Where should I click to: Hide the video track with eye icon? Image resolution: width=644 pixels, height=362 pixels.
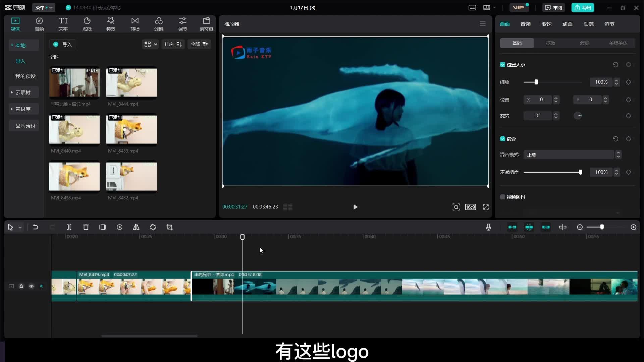(32, 286)
